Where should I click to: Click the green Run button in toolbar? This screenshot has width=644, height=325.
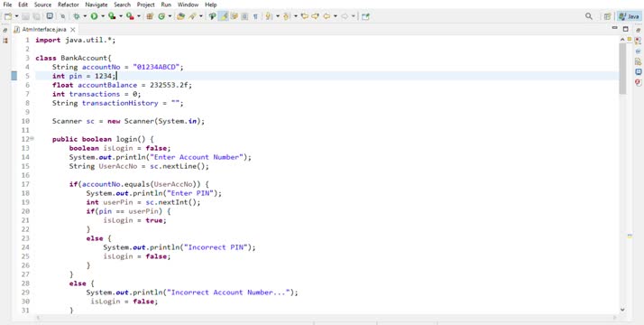click(94, 16)
